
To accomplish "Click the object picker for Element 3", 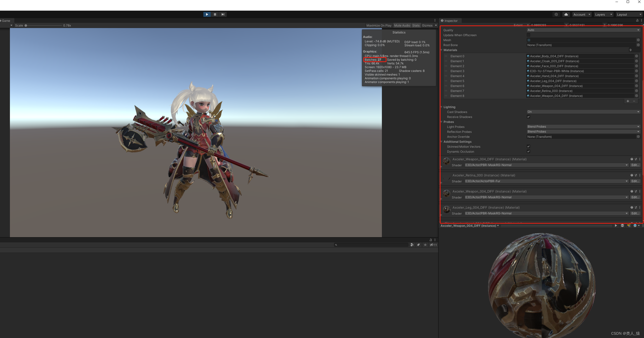I will [637, 71].
